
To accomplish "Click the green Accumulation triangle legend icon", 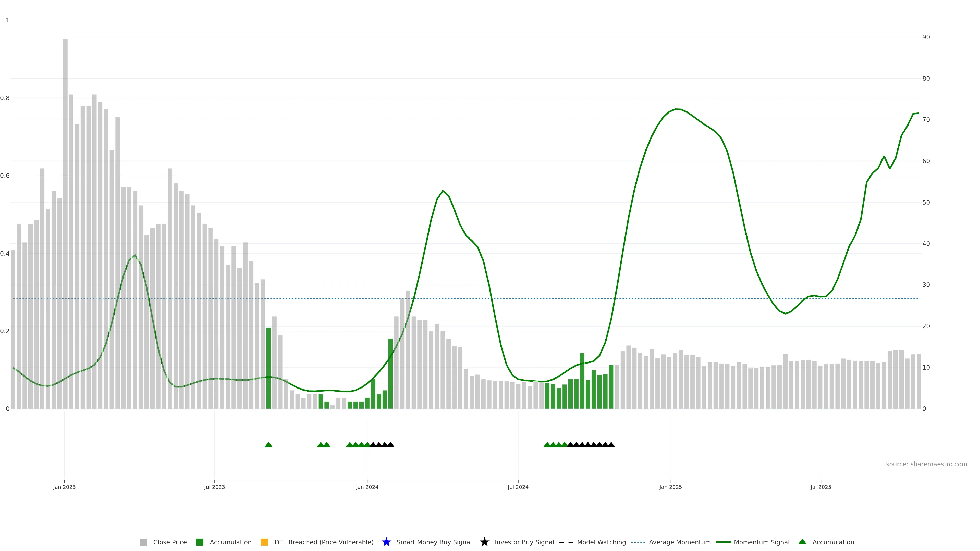I will point(802,542).
